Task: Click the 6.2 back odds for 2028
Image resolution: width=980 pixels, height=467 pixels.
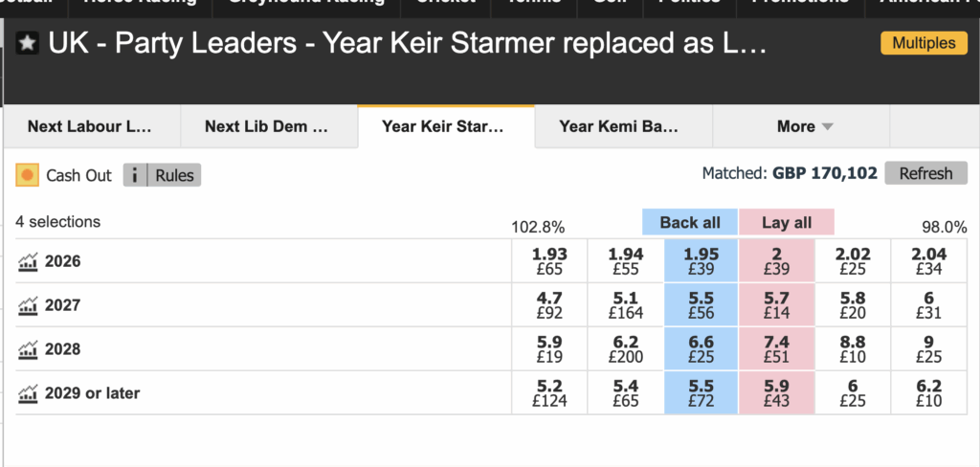Action: click(x=625, y=349)
